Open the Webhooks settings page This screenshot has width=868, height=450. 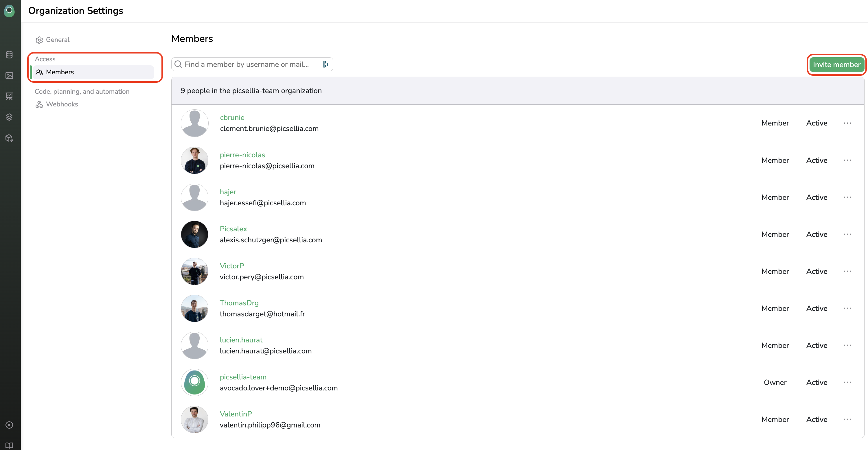coord(62,104)
